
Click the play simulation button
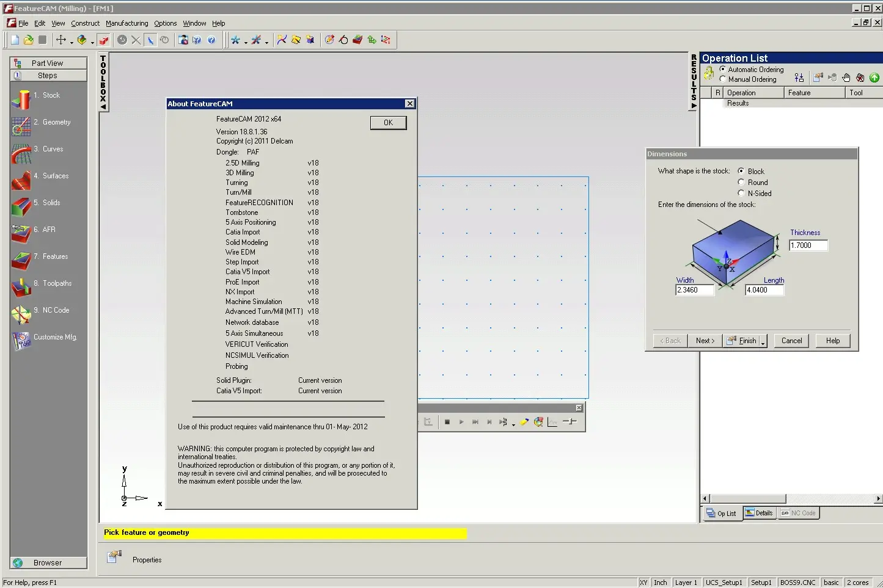[461, 422]
